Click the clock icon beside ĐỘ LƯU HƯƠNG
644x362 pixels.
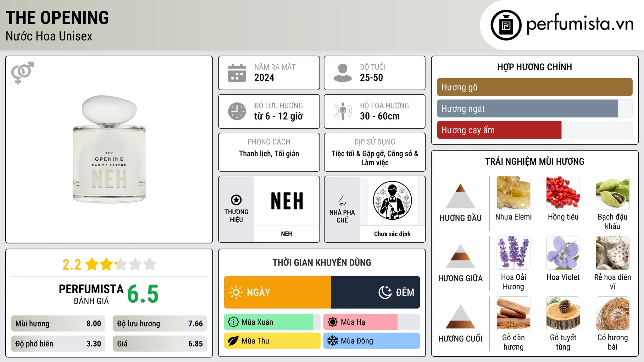(x=237, y=111)
